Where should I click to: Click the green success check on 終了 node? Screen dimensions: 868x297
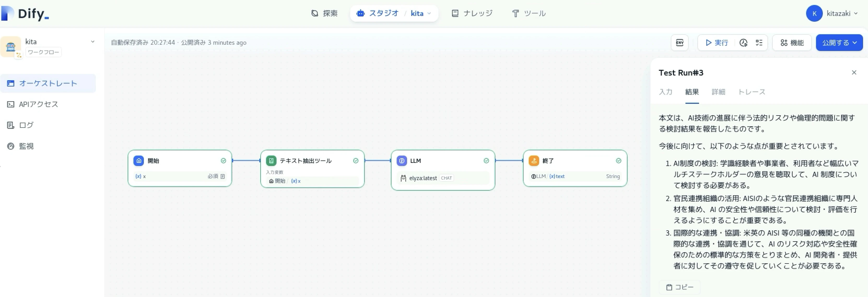tap(619, 161)
